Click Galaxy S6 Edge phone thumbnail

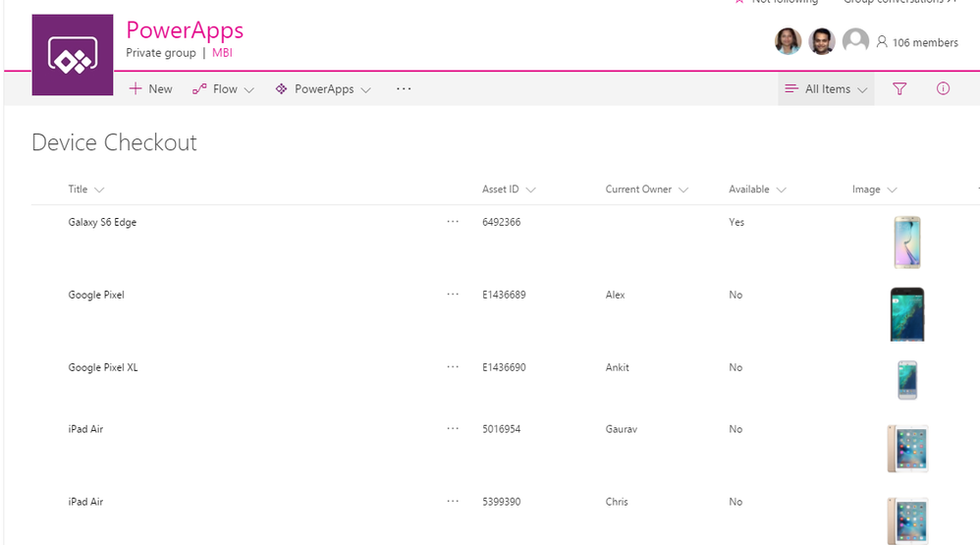pyautogui.click(x=907, y=243)
